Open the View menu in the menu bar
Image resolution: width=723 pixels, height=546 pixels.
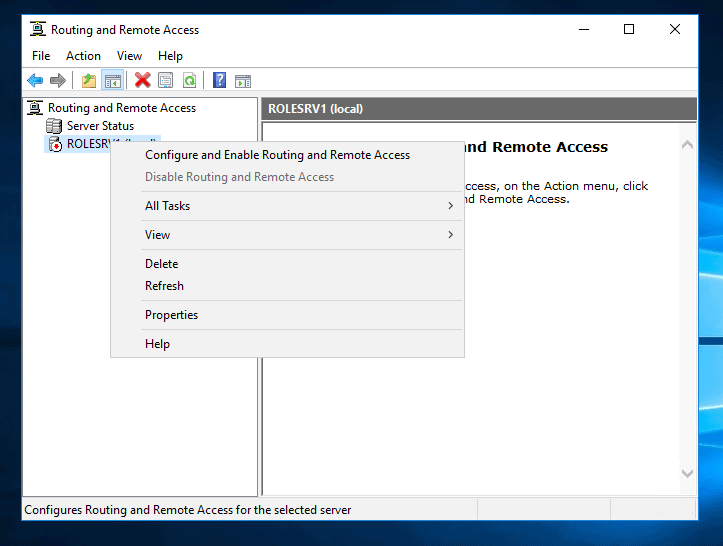(129, 56)
